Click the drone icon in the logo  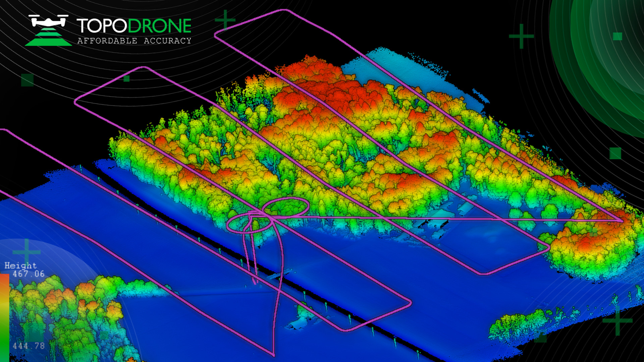click(x=48, y=21)
